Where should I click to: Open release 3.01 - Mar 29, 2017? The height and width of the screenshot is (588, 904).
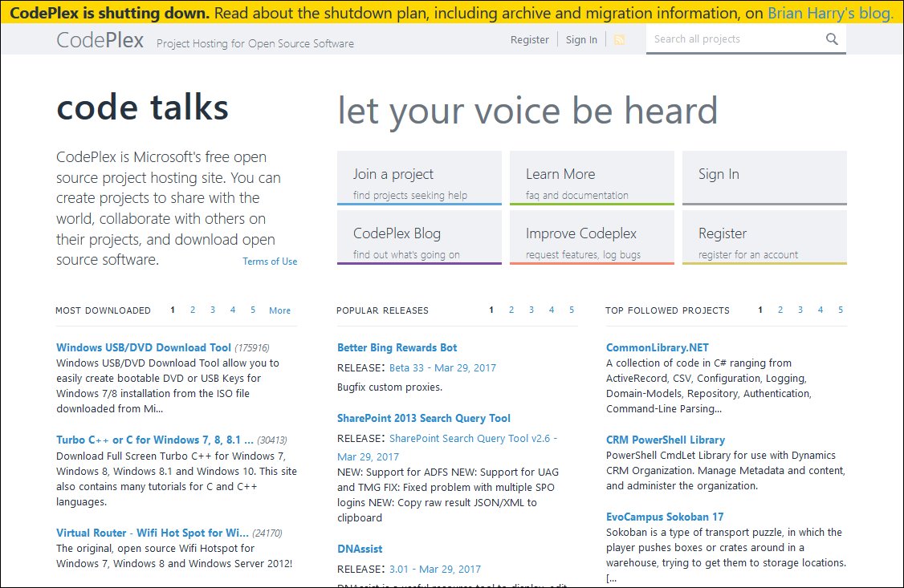[x=435, y=569]
